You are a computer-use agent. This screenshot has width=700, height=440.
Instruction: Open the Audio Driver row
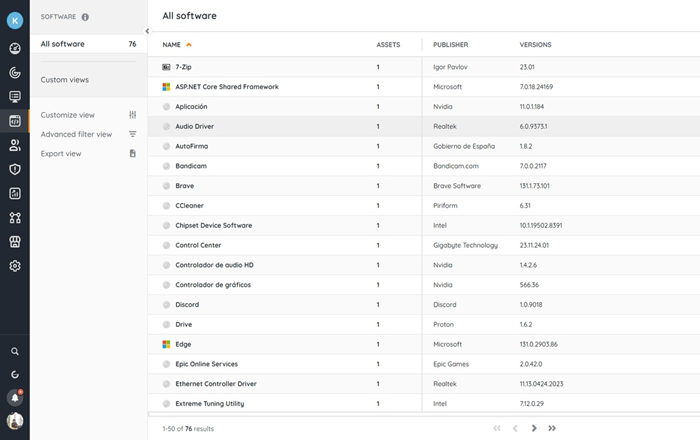pos(424,126)
